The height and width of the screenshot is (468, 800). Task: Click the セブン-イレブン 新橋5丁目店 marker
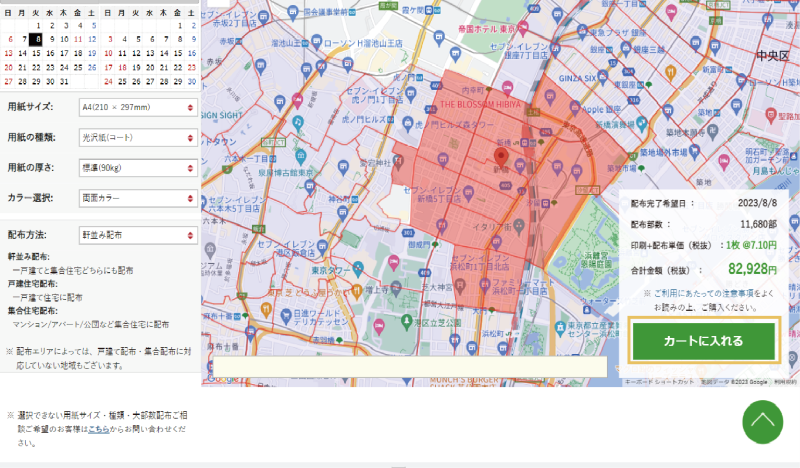468,194
